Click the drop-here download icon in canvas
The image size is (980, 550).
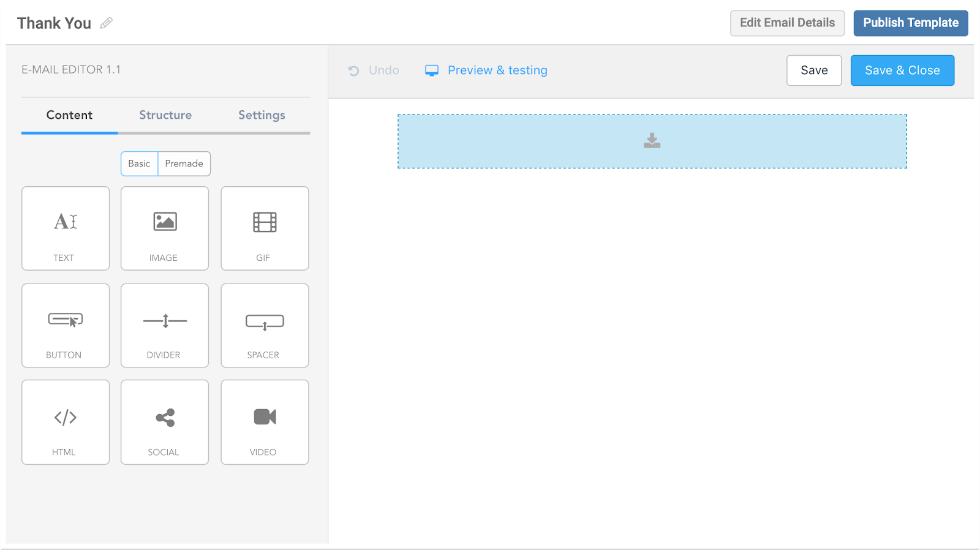click(652, 141)
